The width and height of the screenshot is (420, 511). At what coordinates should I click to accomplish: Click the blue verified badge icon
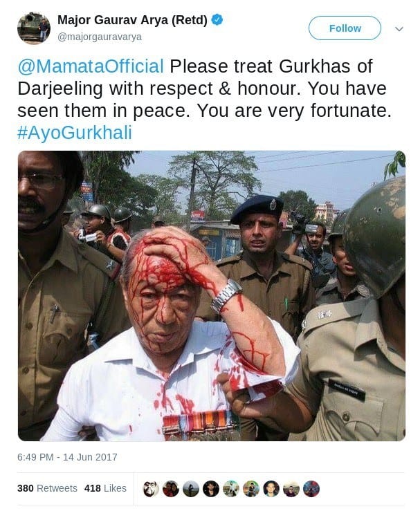pyautogui.click(x=217, y=20)
